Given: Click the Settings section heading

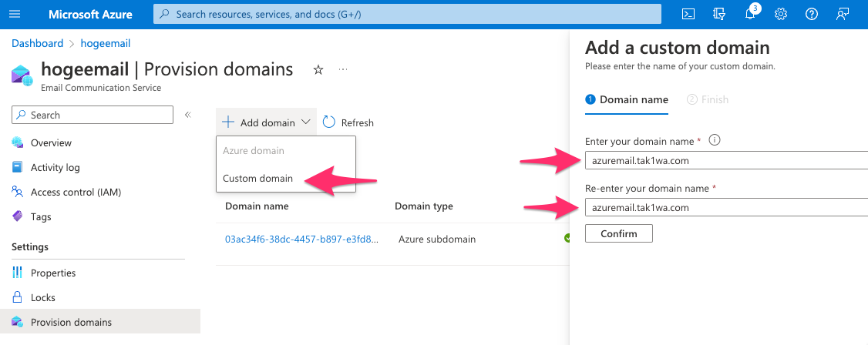Looking at the screenshot, I should click(30, 246).
